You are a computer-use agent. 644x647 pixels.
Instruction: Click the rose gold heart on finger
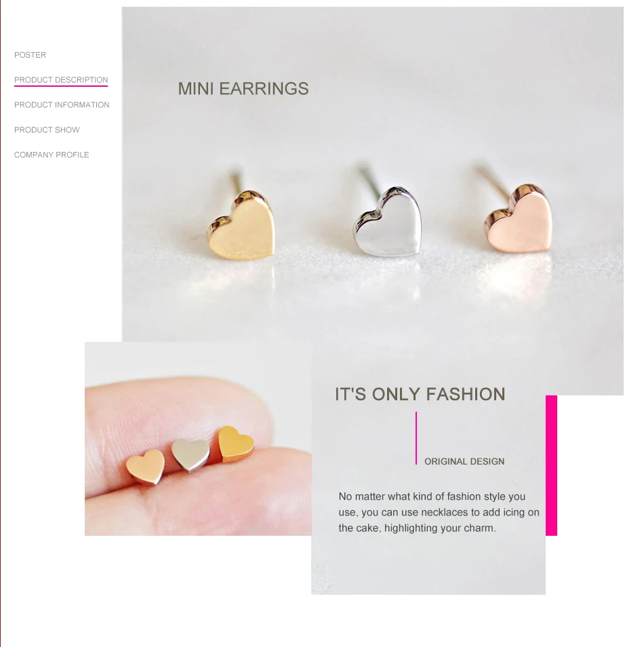(146, 467)
